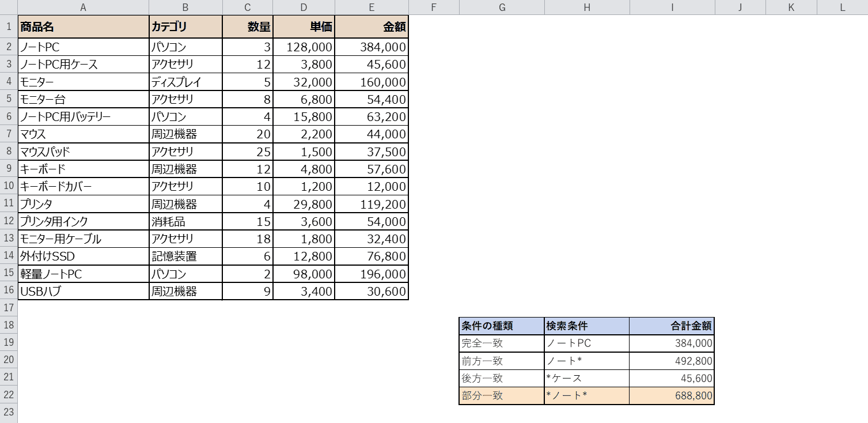Select the 492,800 total cell
Screen dimensions: 868x423
coord(672,361)
